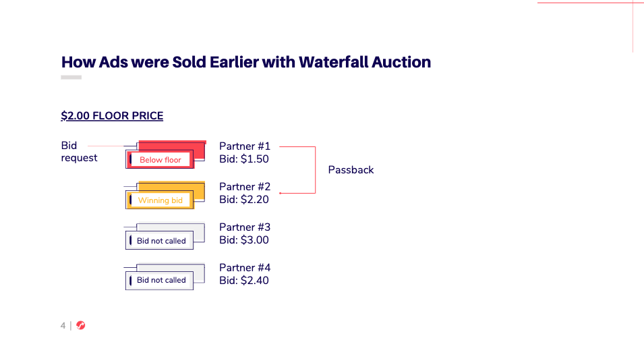Click the Winning bid label

pos(160,200)
